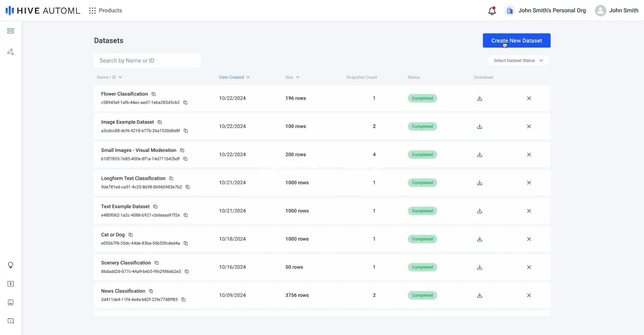Copy the News Classification dataset name
The image size is (644, 335).
click(x=151, y=291)
